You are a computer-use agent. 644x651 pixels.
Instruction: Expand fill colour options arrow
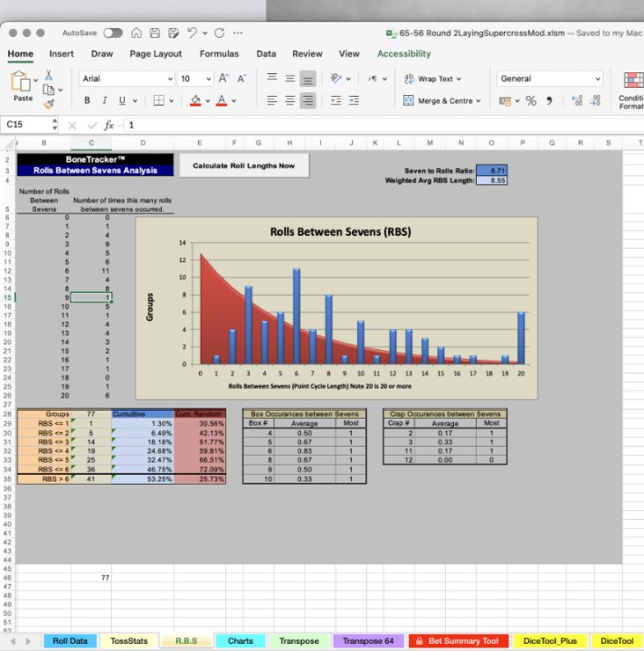click(208, 101)
